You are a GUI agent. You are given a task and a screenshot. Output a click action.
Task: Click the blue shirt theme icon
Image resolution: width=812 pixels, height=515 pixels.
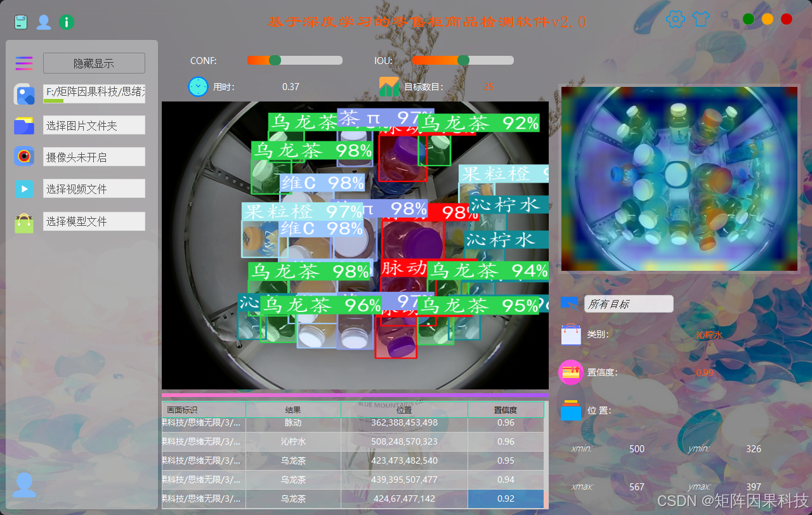[700, 19]
